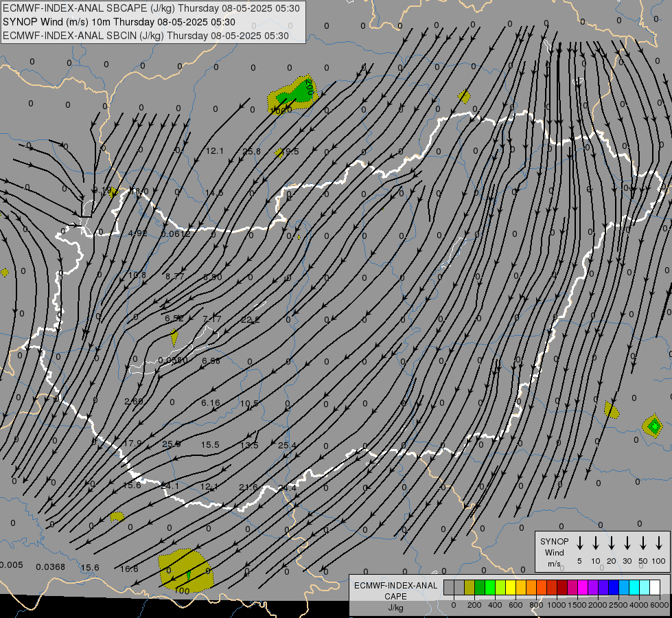Choose the bright magenta swatch in CAPE legend
Screen dimensions: 672x618
tap(583, 588)
